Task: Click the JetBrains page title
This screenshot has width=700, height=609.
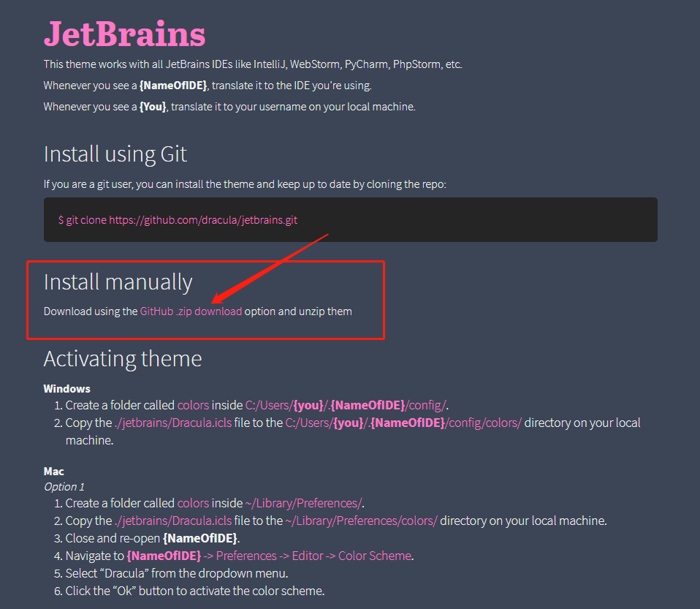Action: (124, 34)
